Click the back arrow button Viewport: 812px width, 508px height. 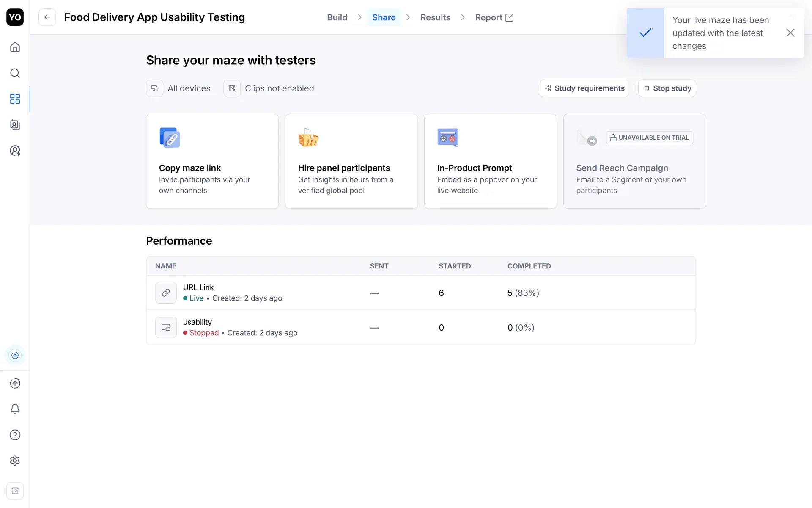tap(47, 17)
